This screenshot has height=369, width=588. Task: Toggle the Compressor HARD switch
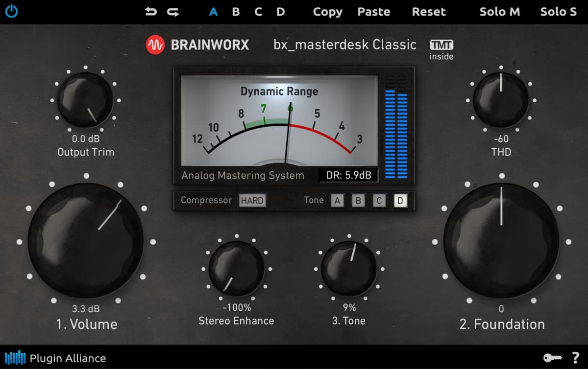click(252, 201)
